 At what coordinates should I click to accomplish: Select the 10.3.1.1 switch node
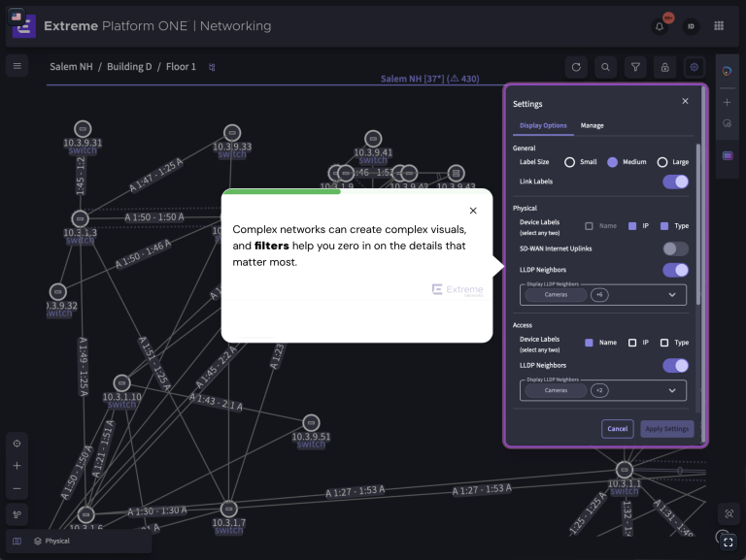pyautogui.click(x=625, y=470)
